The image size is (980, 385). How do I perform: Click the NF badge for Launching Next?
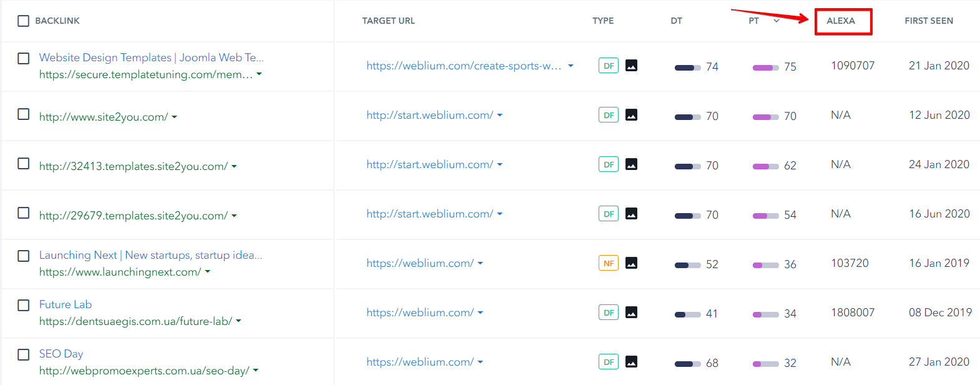tap(609, 263)
